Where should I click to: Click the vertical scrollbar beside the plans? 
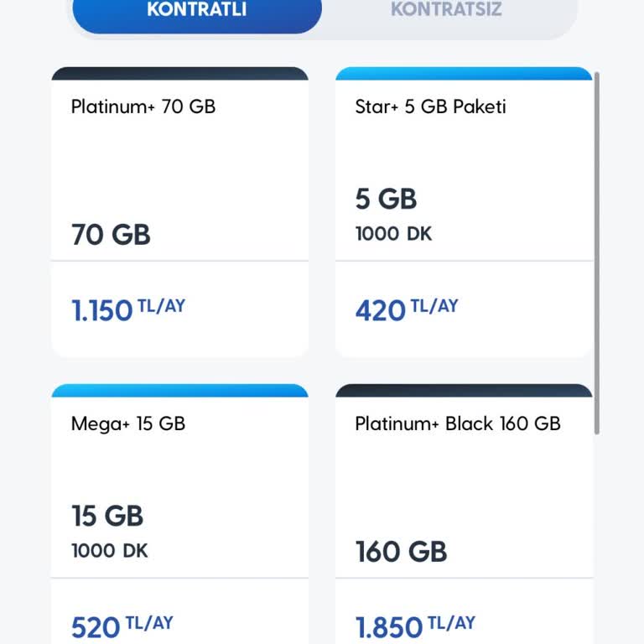[598, 252]
